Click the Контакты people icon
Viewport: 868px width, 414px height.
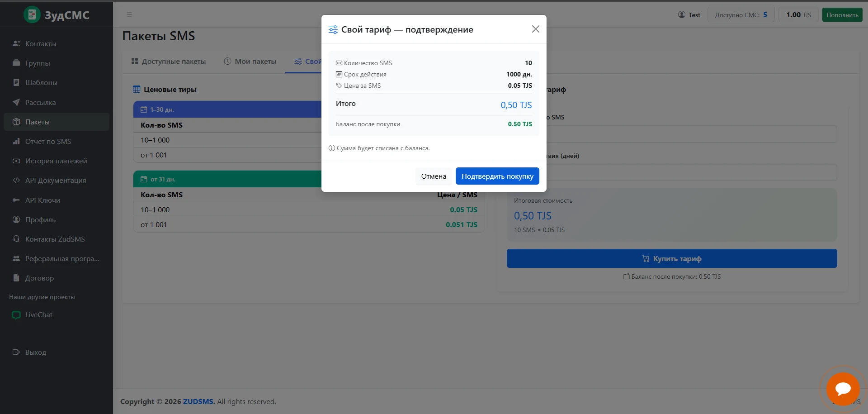(x=16, y=43)
